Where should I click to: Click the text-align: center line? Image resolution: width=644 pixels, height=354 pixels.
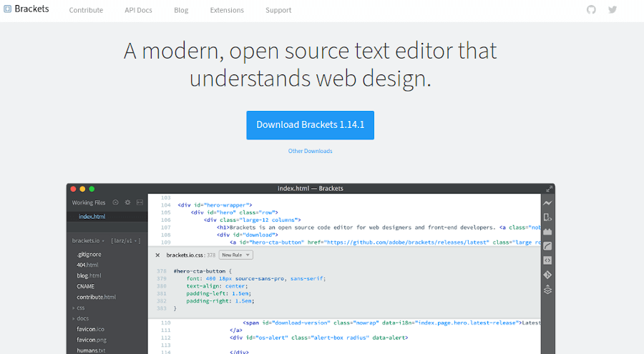[217, 286]
